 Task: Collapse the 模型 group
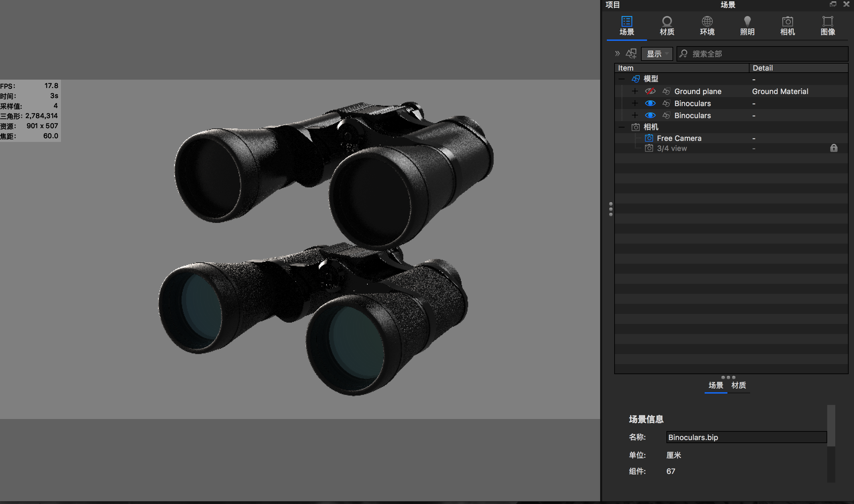[622, 79]
